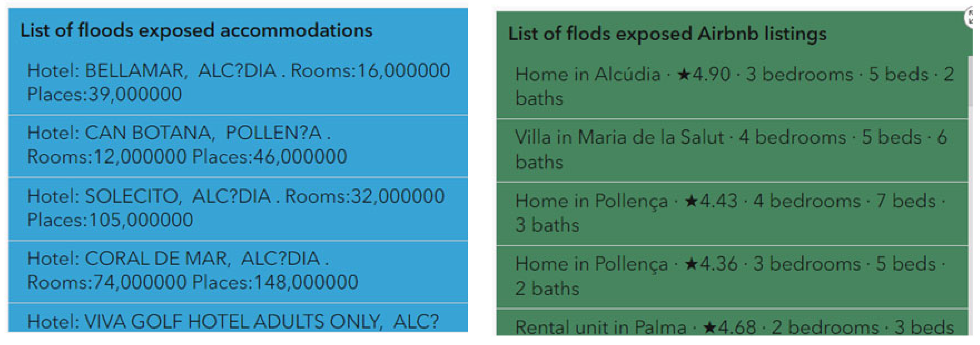980x345 pixels.
Task: Click the star beside the 4.68 rating
Action: 709,327
